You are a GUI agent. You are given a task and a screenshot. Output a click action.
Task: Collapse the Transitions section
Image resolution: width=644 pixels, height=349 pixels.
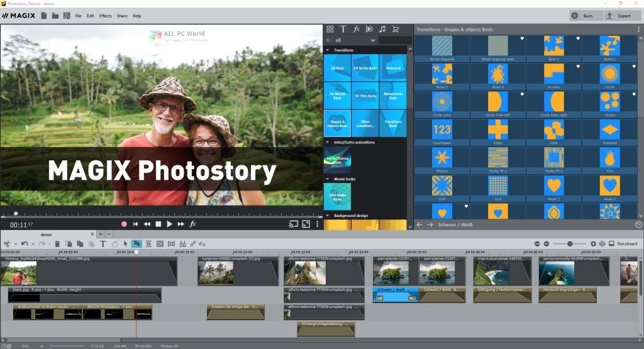click(x=328, y=50)
